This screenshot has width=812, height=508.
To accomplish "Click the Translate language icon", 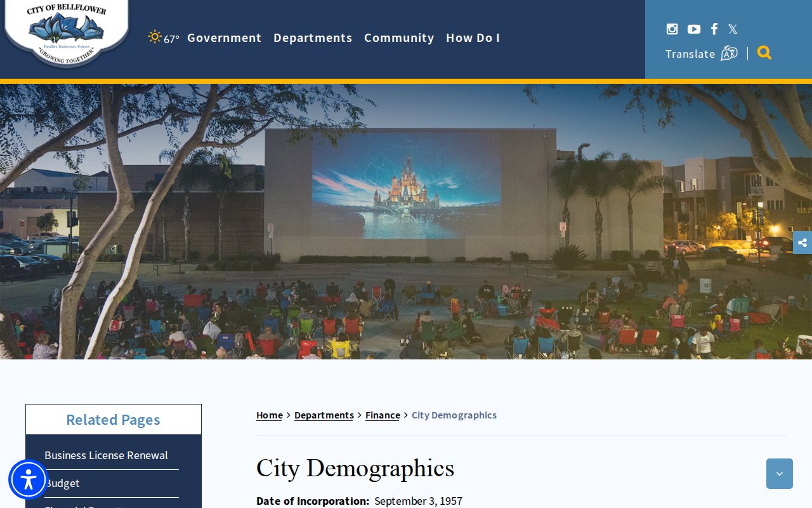I will [x=729, y=53].
